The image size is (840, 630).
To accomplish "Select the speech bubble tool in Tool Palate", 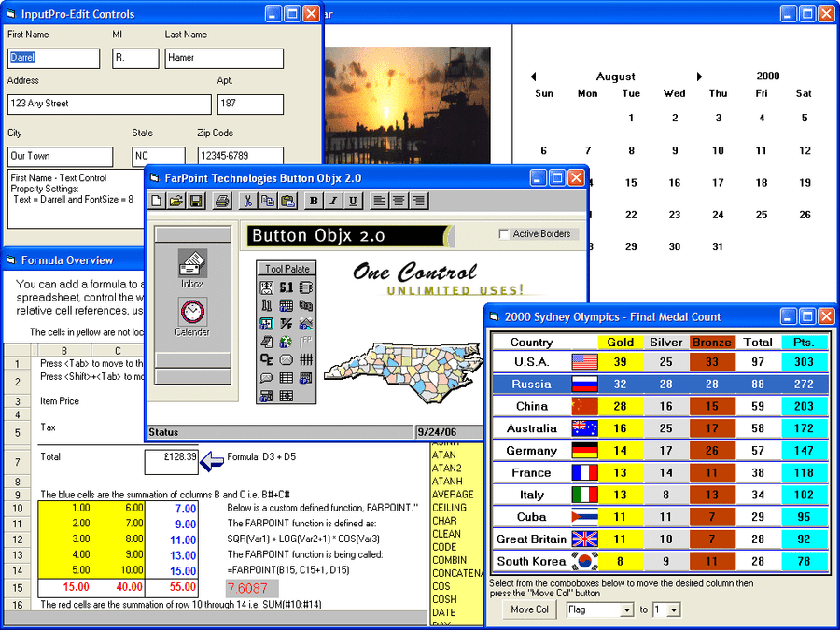I will coord(266,378).
